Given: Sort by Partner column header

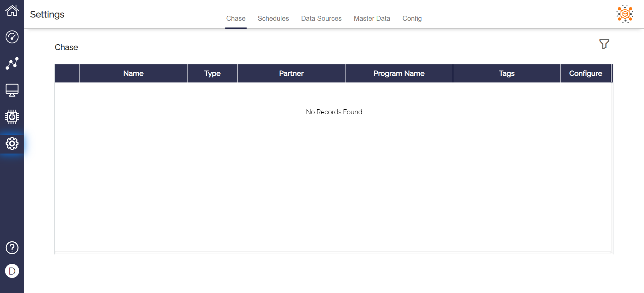Looking at the screenshot, I should click(x=291, y=73).
